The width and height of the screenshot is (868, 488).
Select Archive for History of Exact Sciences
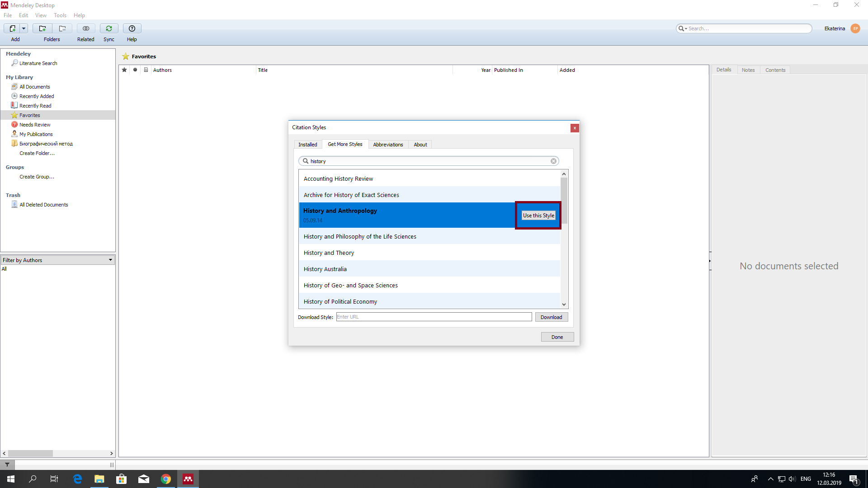(x=429, y=195)
